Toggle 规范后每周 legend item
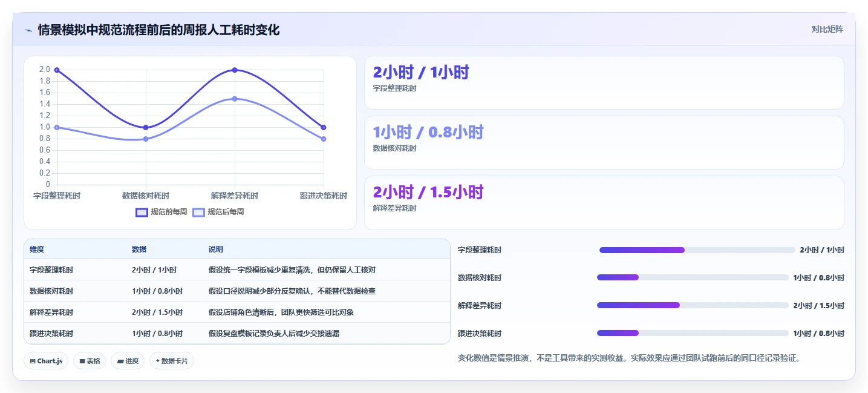 (x=218, y=212)
